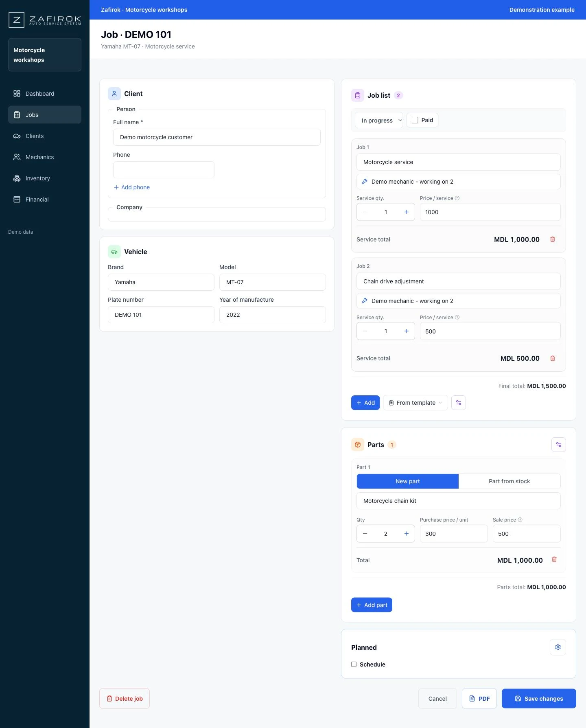Delete Job 2 Chain drive adjustment trash icon

(x=553, y=358)
